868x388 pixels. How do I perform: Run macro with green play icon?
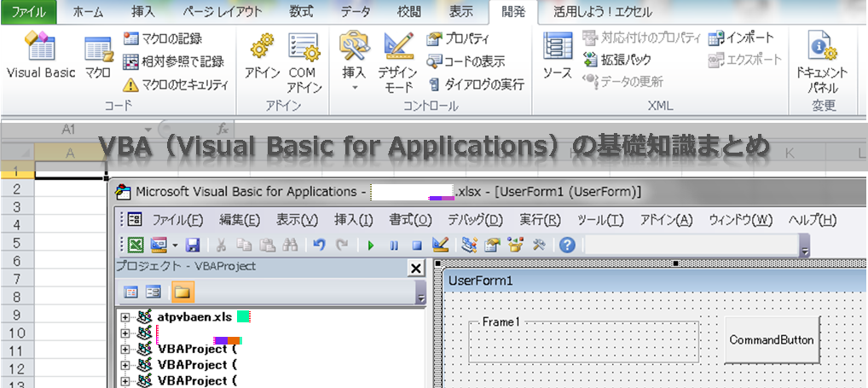pos(371,246)
